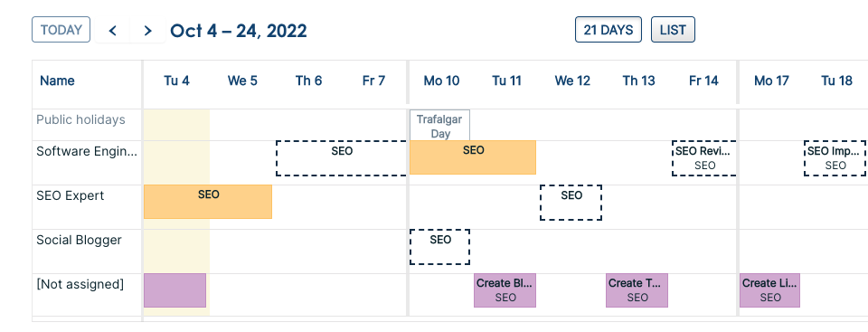Screen dimensions: 868x332
Task: Open Trafalgar Day holiday entry
Action: [x=439, y=125]
